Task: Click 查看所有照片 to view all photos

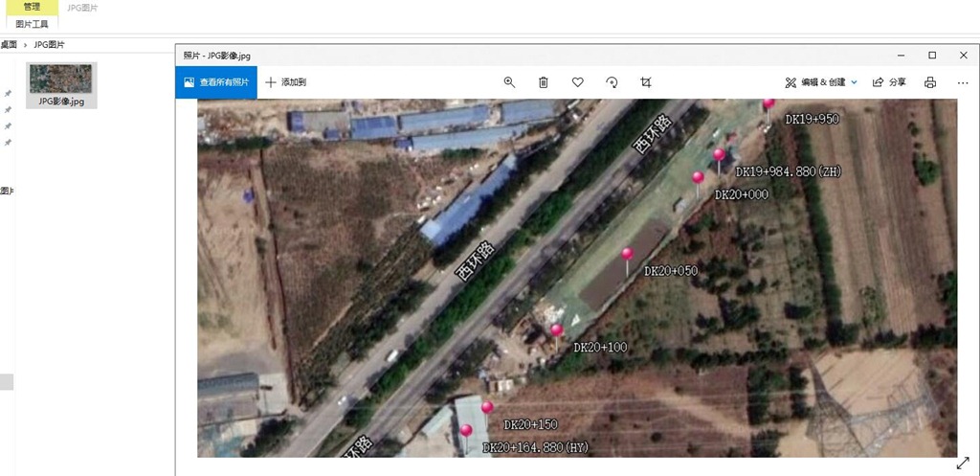Action: [x=216, y=82]
